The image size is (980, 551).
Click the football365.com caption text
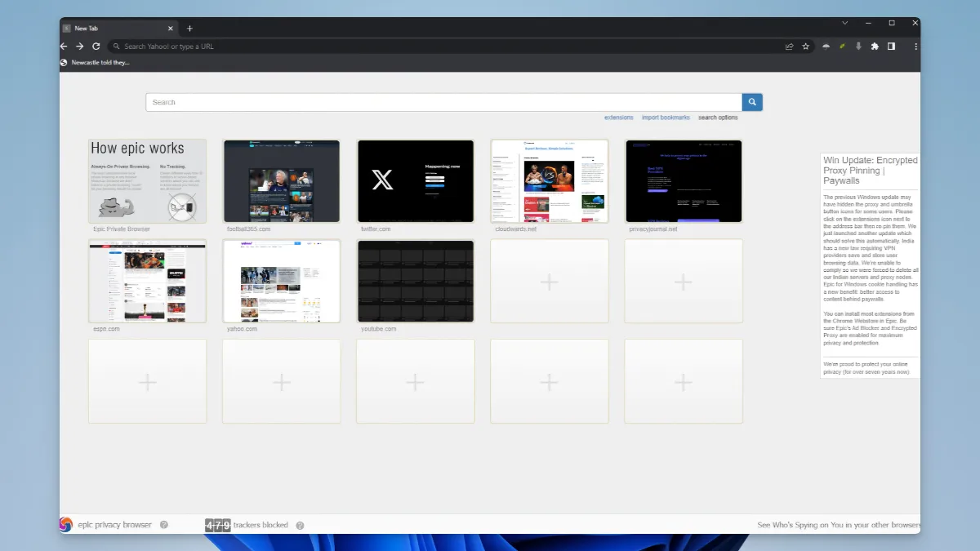pyautogui.click(x=248, y=229)
